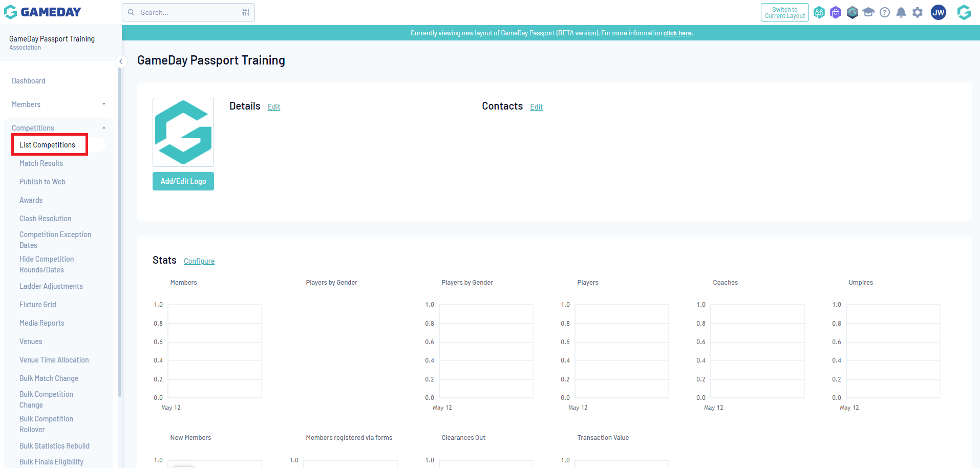The image size is (980, 468).
Task: Open Fixture Grid
Action: click(x=38, y=305)
